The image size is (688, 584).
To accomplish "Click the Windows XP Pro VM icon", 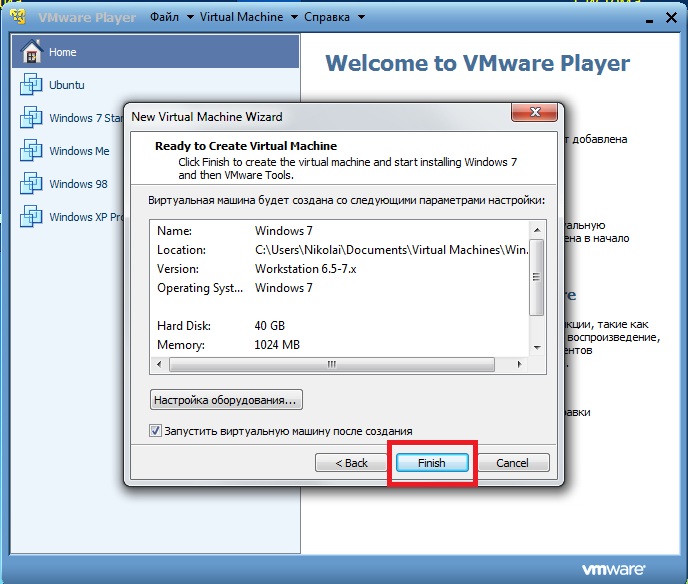I will (31, 216).
